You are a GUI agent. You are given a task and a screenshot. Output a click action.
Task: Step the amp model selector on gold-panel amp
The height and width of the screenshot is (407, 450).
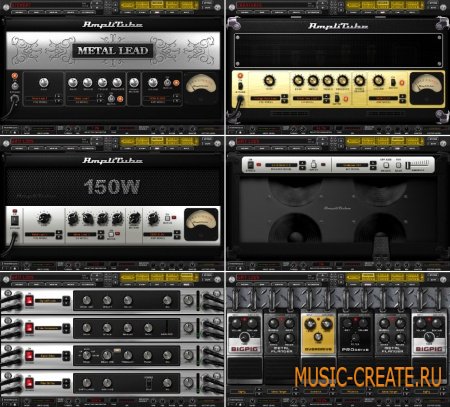point(403,99)
